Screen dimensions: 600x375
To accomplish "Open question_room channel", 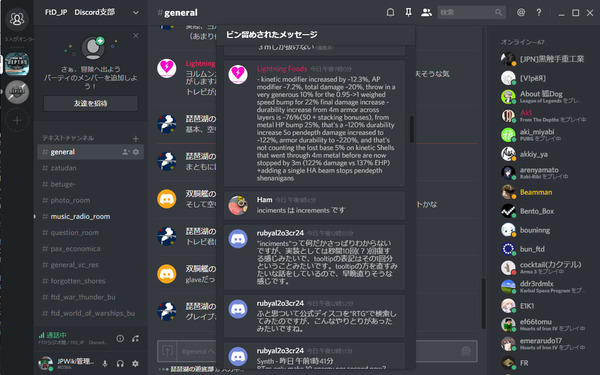I will (x=90, y=232).
